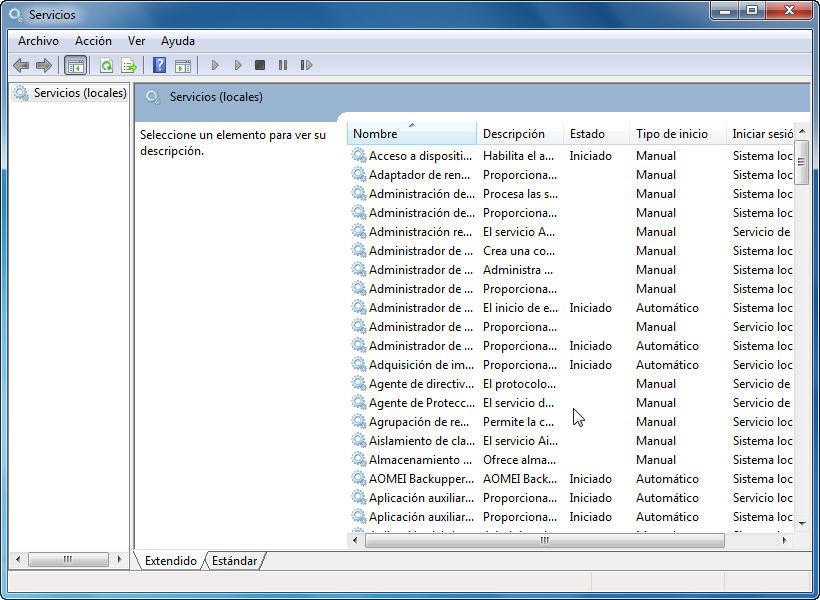Click the Servicios window title icon
This screenshot has height=600, width=820.
(x=16, y=15)
